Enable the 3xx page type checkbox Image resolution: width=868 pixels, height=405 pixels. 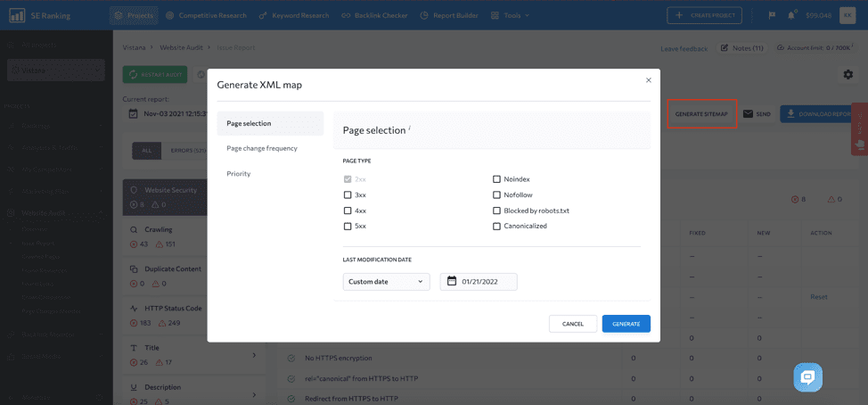click(348, 195)
